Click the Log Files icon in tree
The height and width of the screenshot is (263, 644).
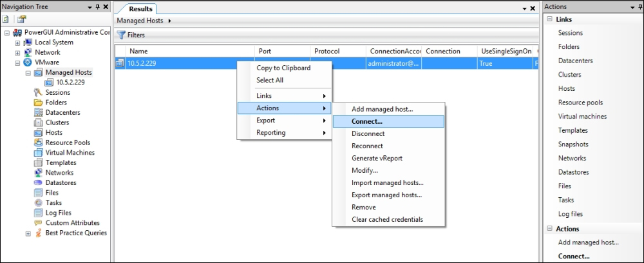39,213
